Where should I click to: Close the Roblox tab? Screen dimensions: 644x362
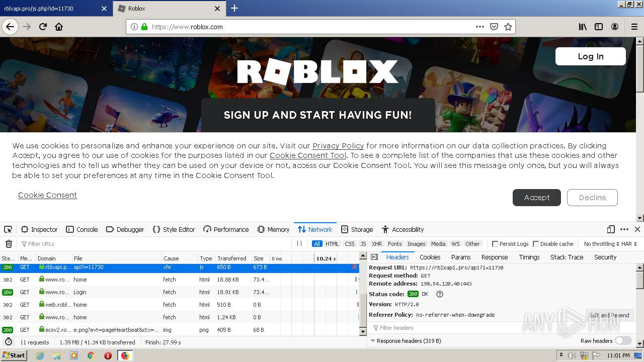click(x=217, y=9)
